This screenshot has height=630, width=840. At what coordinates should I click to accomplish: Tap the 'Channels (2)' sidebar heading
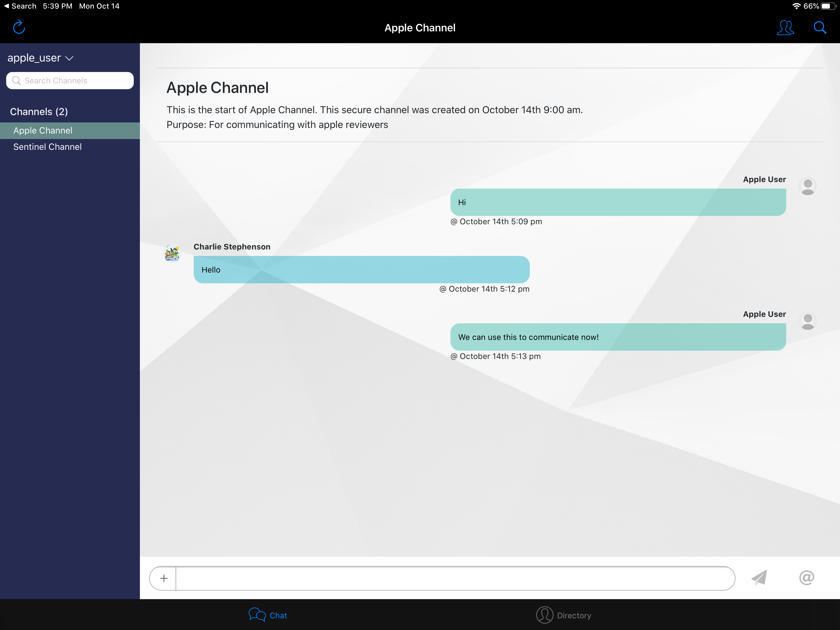pyautogui.click(x=39, y=112)
